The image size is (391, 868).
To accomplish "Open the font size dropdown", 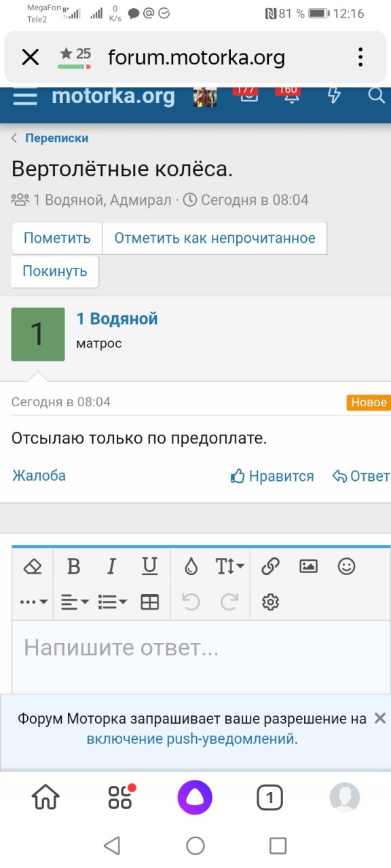I will pyautogui.click(x=230, y=566).
